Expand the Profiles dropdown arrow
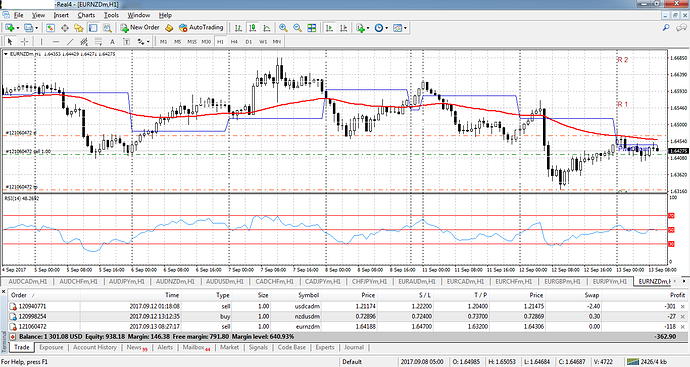Screen dimensions: 690x367 36,28
